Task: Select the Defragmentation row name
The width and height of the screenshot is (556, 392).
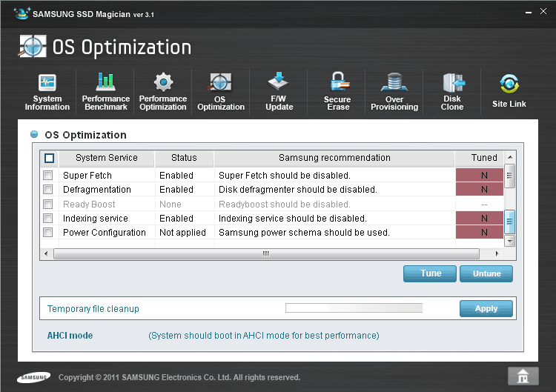Action: pyautogui.click(x=97, y=190)
